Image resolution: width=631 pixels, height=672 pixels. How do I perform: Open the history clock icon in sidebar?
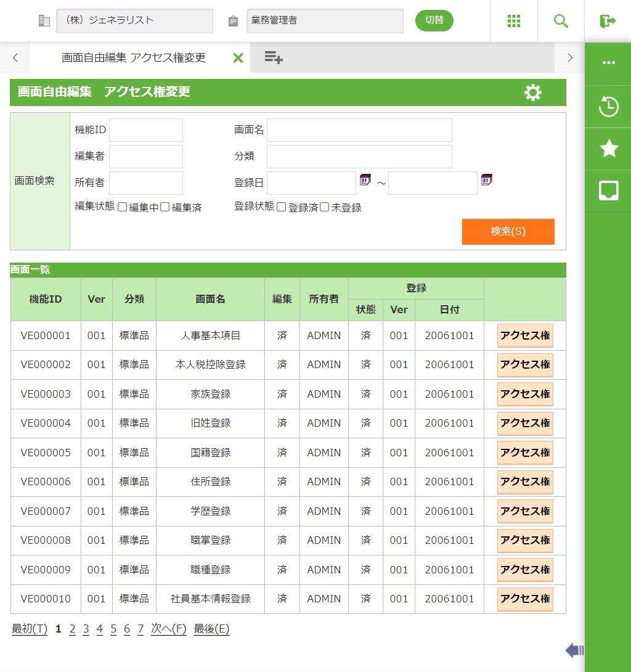pyautogui.click(x=608, y=107)
